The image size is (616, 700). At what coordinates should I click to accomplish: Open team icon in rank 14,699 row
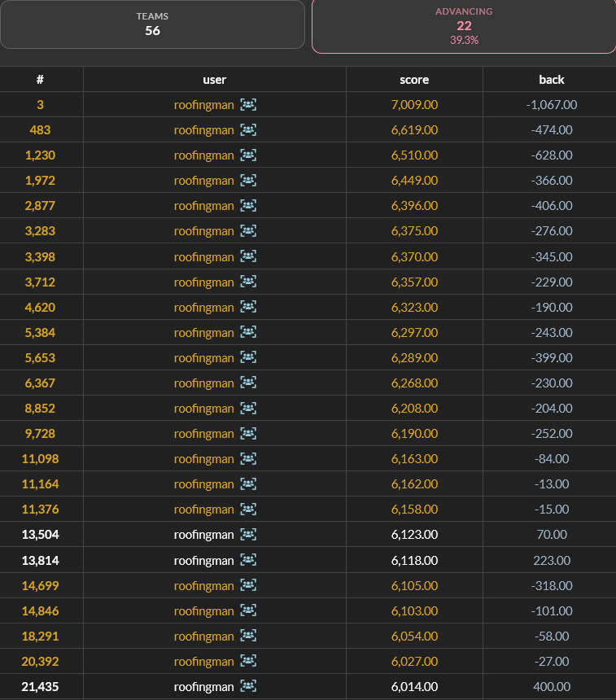248,585
